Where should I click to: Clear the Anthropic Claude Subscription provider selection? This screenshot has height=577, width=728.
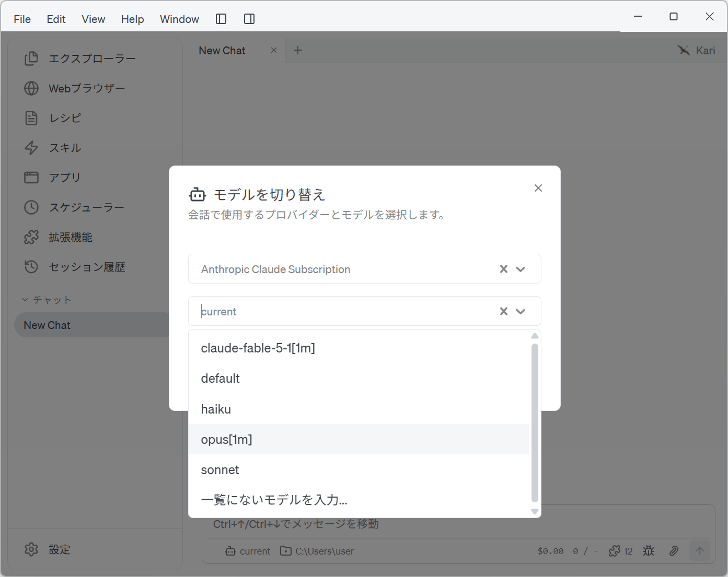point(504,269)
